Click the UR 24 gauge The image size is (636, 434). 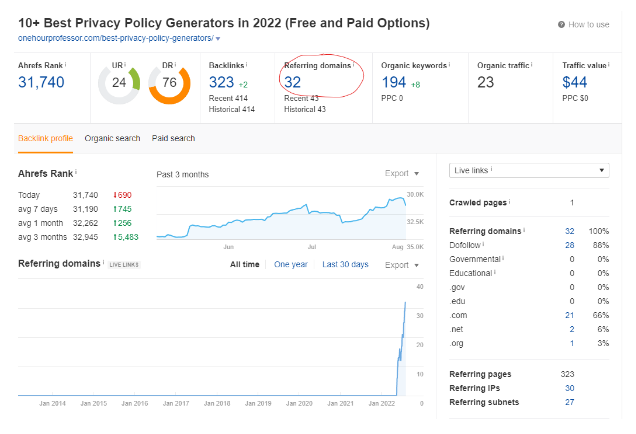point(119,84)
